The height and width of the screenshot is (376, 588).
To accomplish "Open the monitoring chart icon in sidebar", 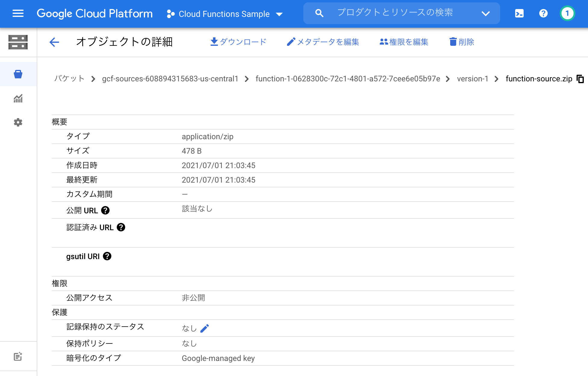I will 18,98.
